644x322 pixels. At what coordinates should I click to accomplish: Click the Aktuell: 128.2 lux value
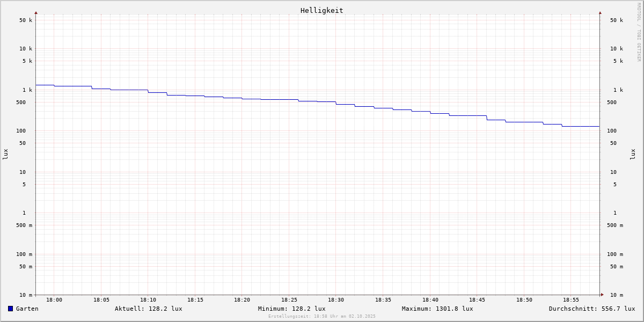[x=148, y=309]
